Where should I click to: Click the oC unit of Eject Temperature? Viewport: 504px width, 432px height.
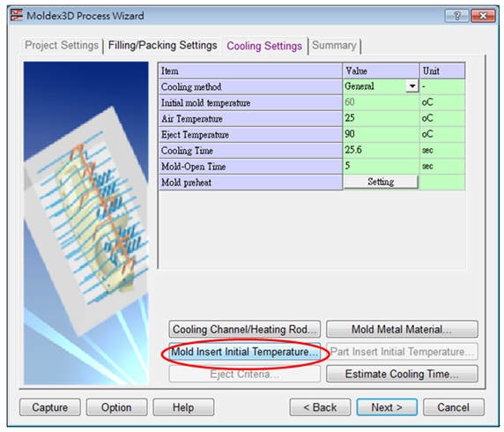coord(442,135)
